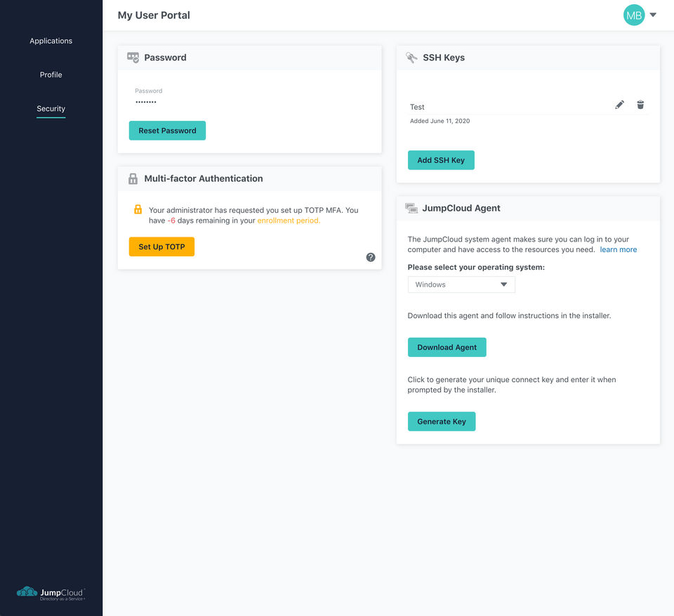The image size is (674, 616).
Task: Click the masked Password field
Action: pos(146,102)
